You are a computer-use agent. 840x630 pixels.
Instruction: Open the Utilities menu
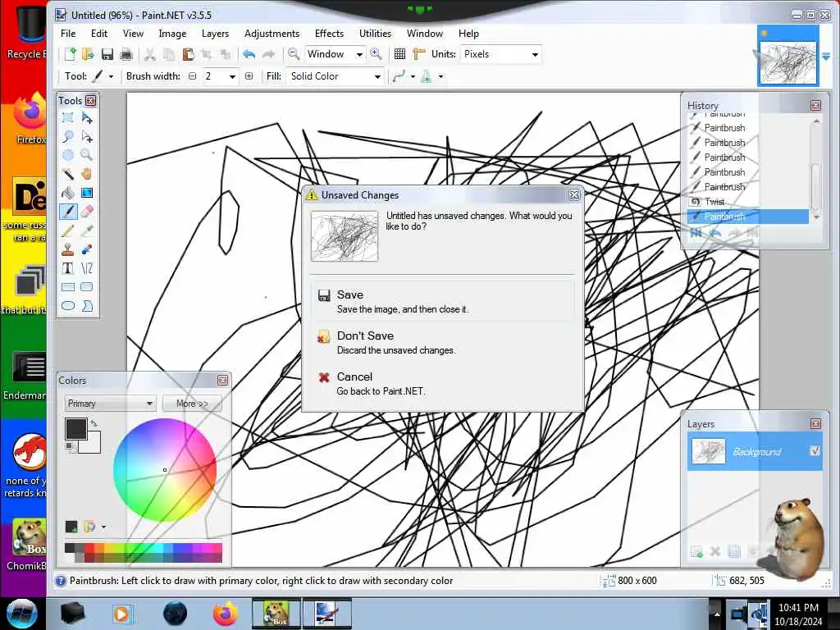pyautogui.click(x=375, y=33)
